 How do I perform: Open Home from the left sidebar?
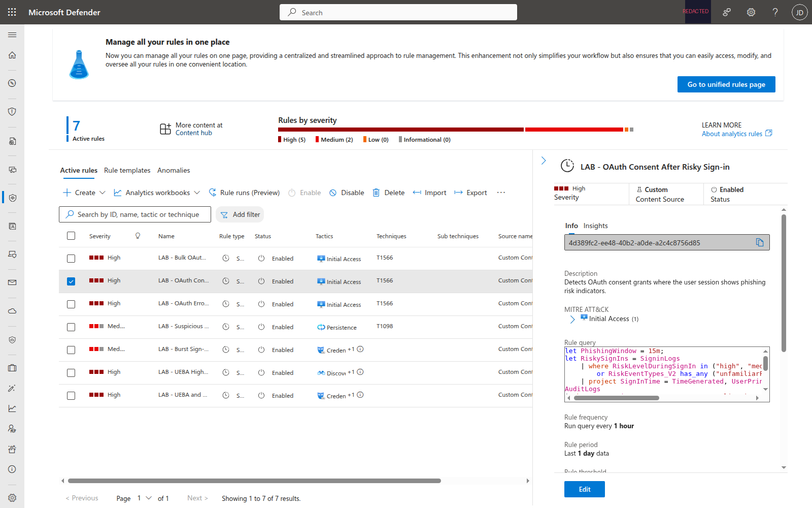[x=12, y=55]
